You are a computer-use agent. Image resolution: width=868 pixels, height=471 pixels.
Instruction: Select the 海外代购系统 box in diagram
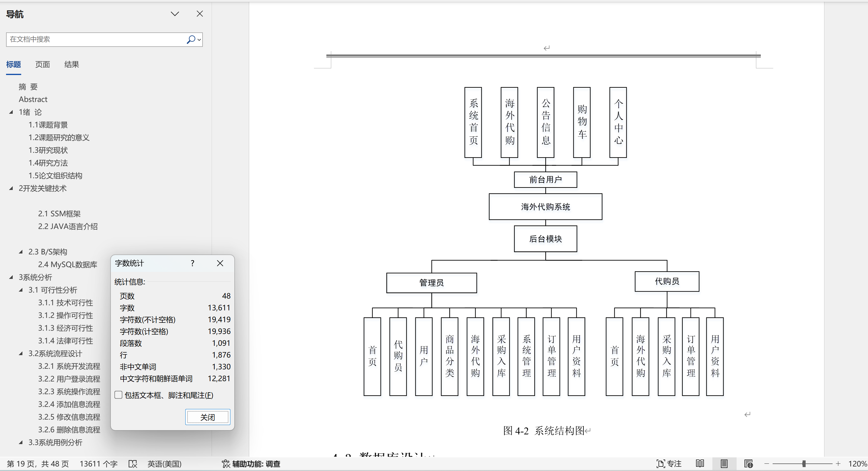pos(546,207)
